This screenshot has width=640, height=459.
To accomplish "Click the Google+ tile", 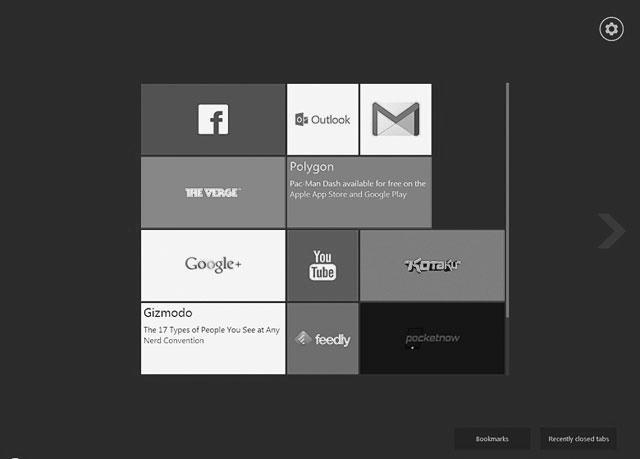I will [x=213, y=264].
